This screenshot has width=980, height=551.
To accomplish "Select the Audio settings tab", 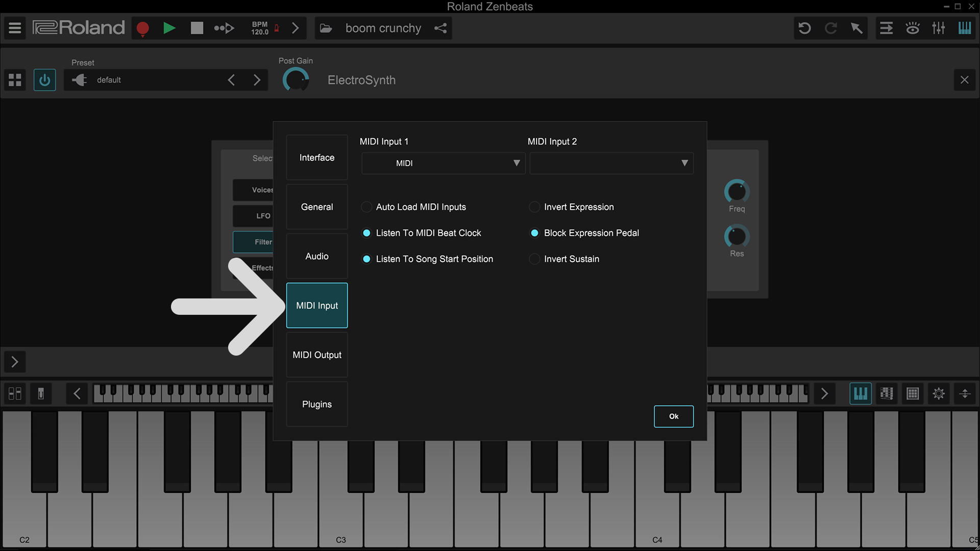I will point(316,256).
